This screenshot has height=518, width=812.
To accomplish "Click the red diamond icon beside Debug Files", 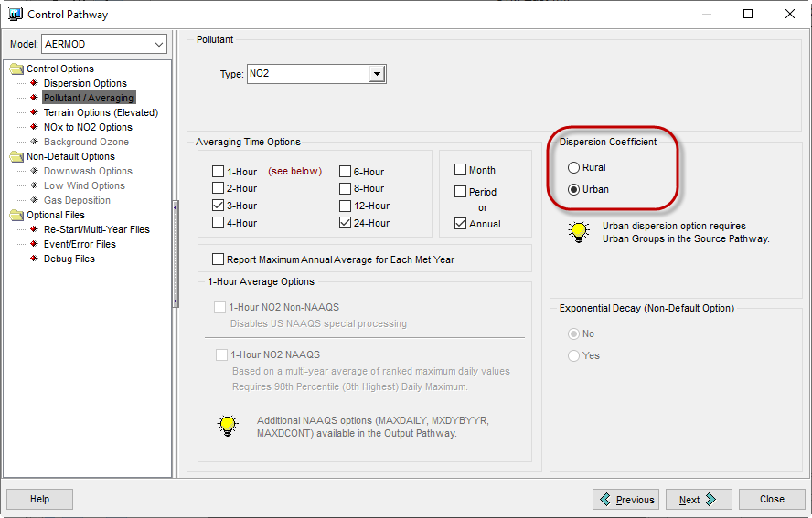I will pyautogui.click(x=34, y=259).
